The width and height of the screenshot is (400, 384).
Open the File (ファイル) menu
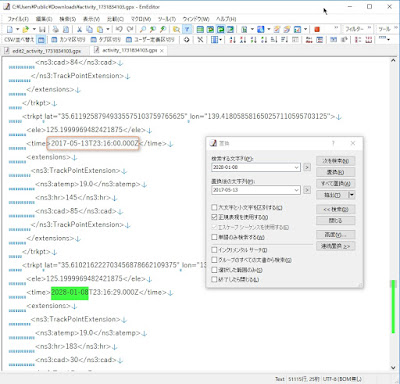point(18,19)
